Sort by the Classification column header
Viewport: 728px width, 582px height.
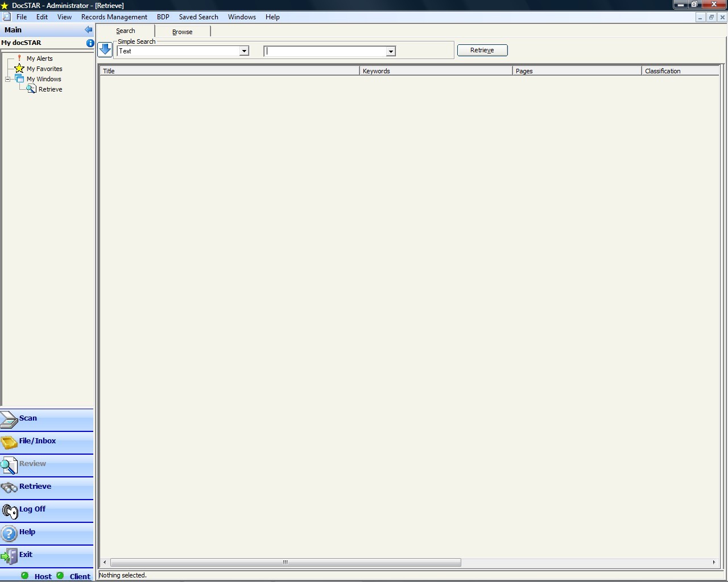pyautogui.click(x=681, y=71)
